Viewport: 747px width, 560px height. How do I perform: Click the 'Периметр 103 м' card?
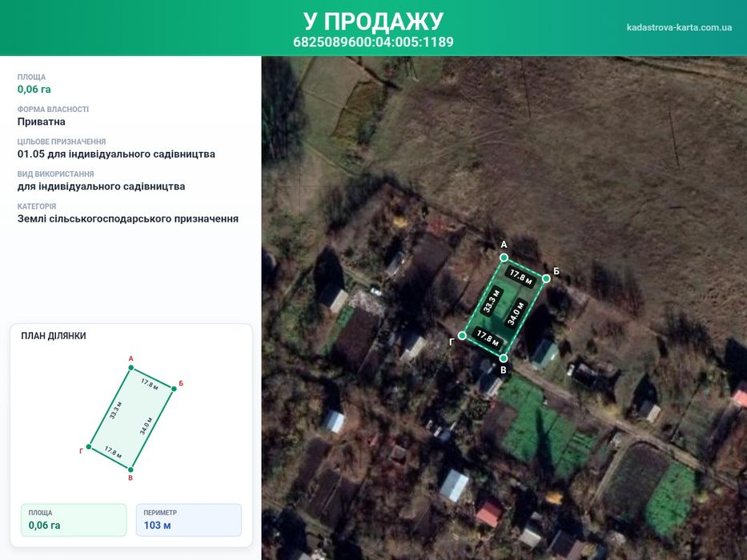pyautogui.click(x=189, y=520)
